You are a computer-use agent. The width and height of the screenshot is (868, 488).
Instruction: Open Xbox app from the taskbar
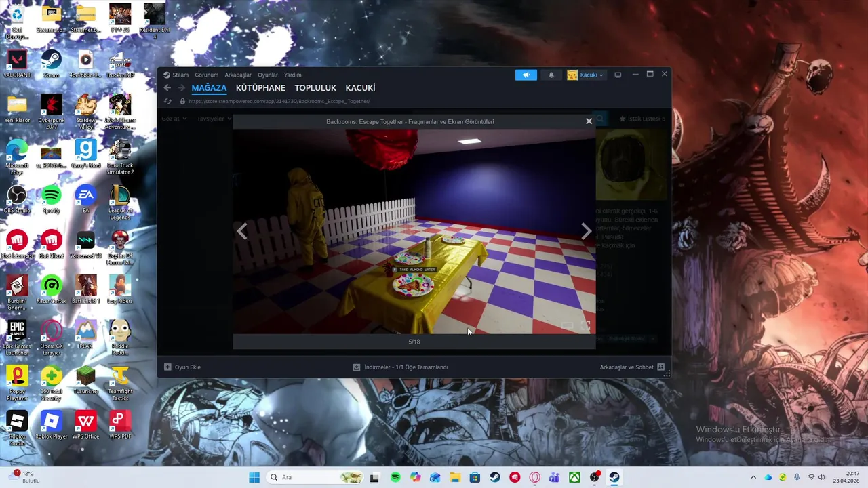(574, 477)
